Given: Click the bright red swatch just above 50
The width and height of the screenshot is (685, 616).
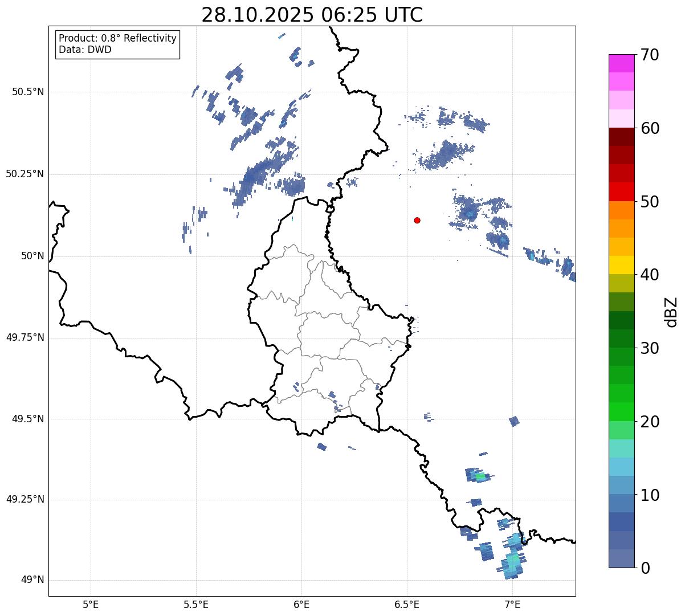Looking at the screenshot, I should point(621,191).
